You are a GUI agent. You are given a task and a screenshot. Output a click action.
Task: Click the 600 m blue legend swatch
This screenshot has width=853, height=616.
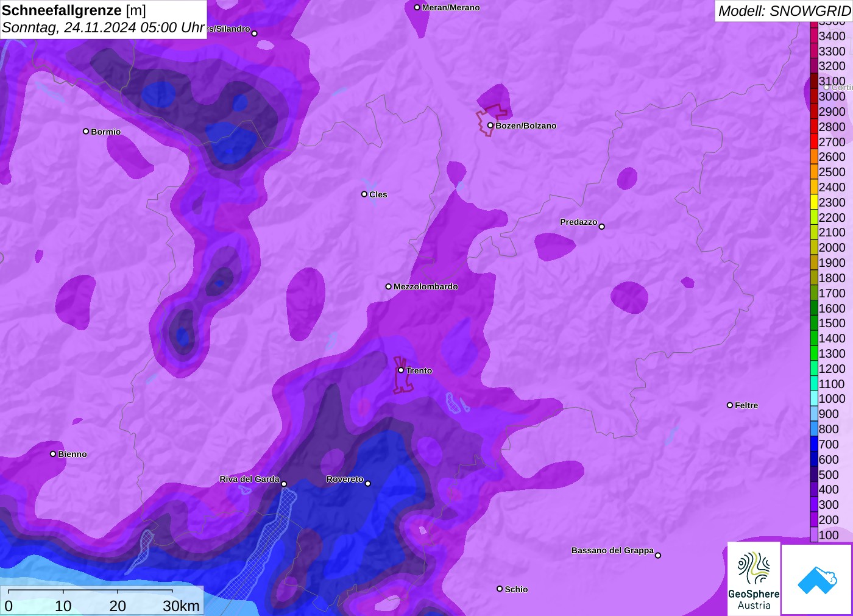click(814, 459)
